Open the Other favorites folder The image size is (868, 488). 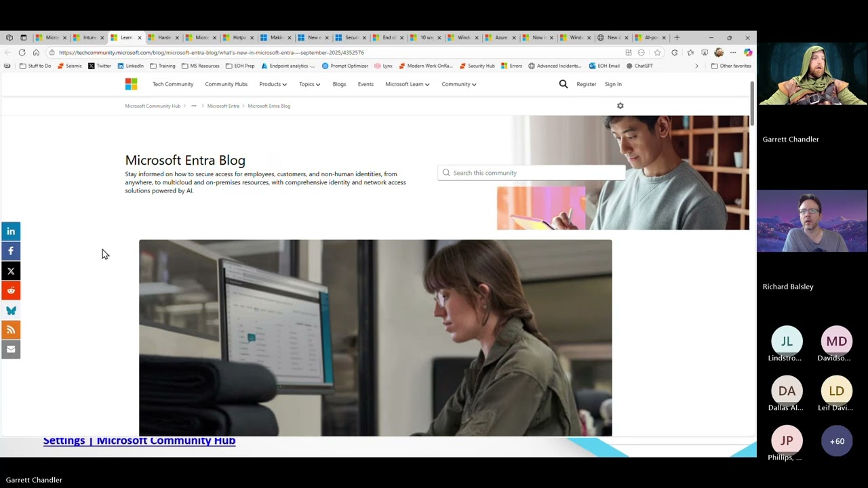pos(730,66)
